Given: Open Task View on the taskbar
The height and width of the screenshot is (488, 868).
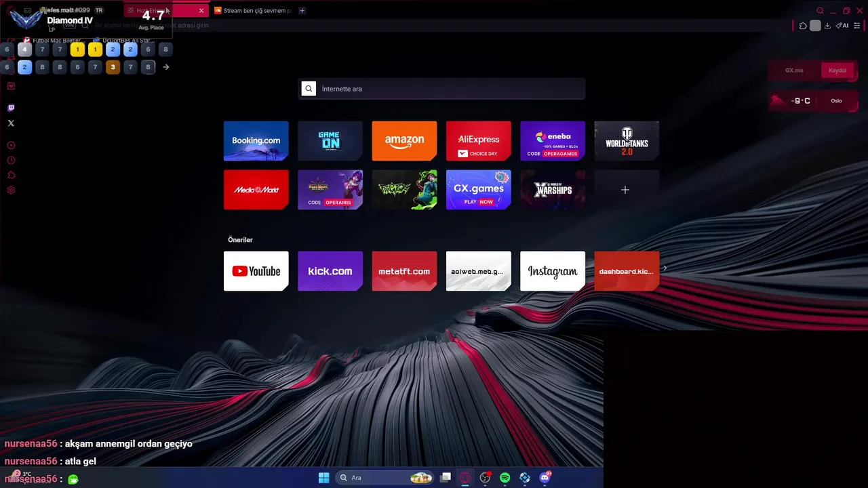Looking at the screenshot, I should pos(446,478).
